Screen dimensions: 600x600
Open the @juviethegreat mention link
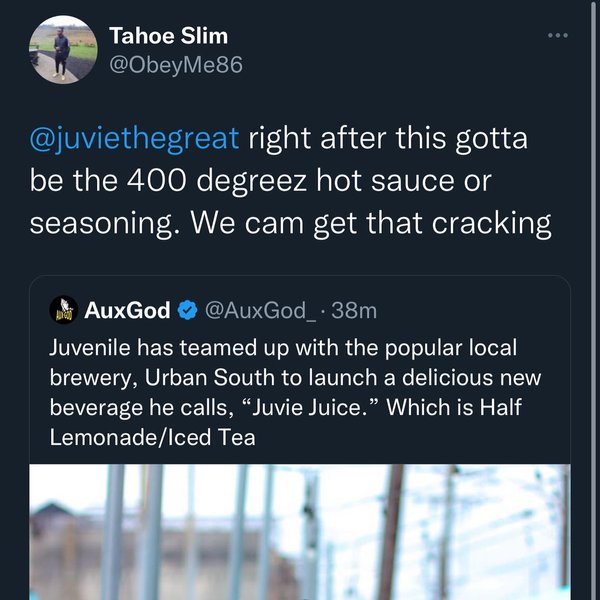coord(135,138)
